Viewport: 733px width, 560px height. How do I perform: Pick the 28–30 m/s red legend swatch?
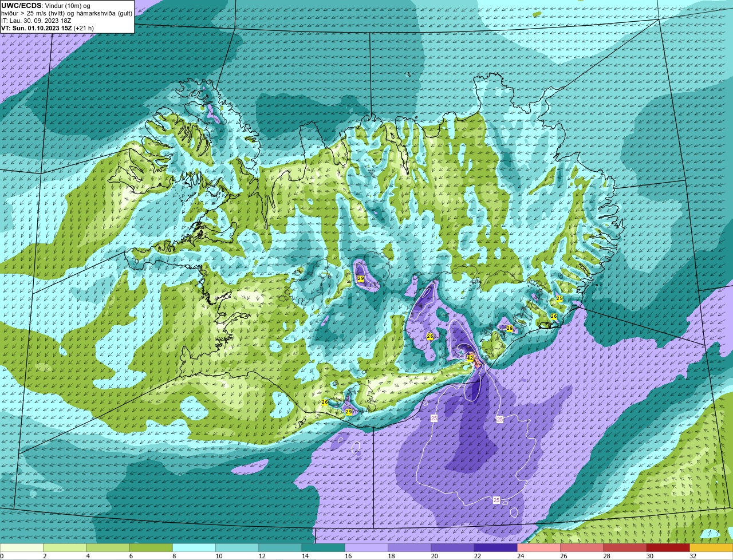click(x=625, y=547)
